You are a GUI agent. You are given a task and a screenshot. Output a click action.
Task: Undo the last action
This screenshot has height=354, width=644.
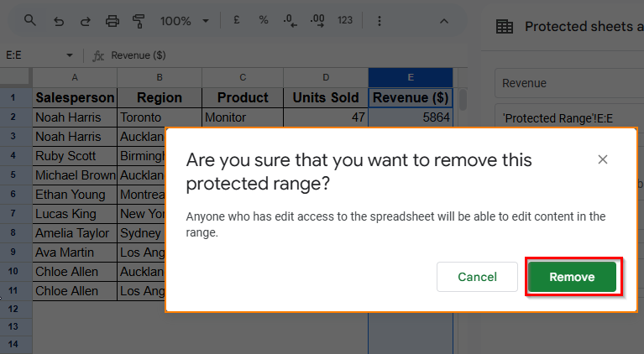[58, 20]
